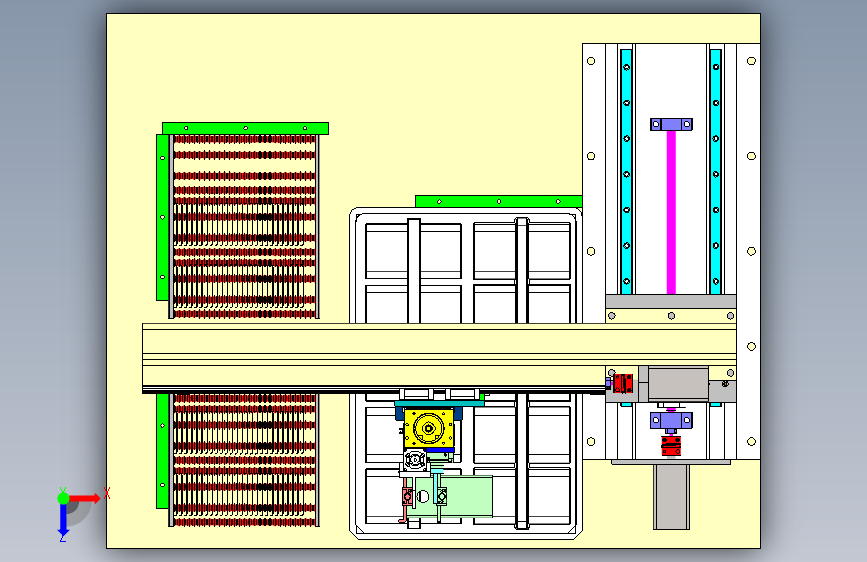
Task: Select the magenta lead screw shaft
Action: coord(671,212)
